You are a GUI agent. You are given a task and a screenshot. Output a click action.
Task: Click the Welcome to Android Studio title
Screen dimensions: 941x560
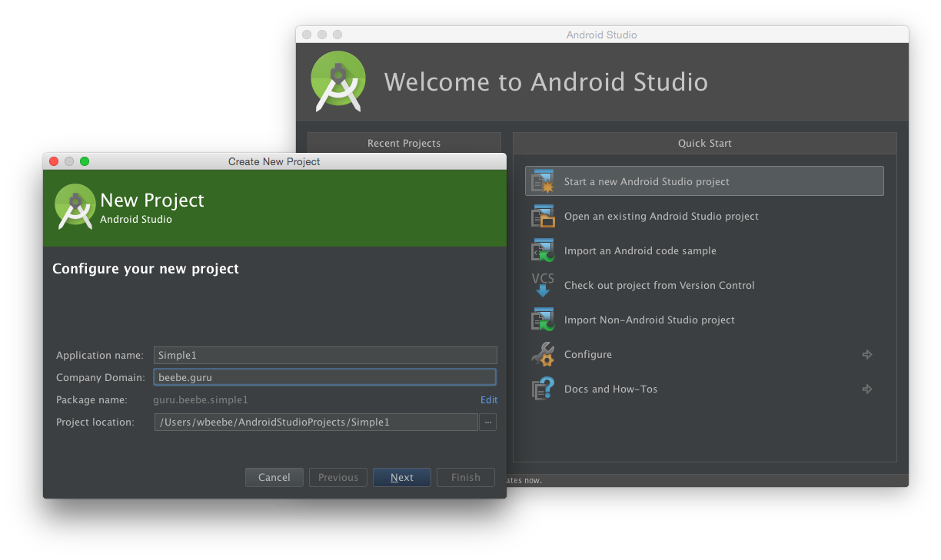click(546, 82)
